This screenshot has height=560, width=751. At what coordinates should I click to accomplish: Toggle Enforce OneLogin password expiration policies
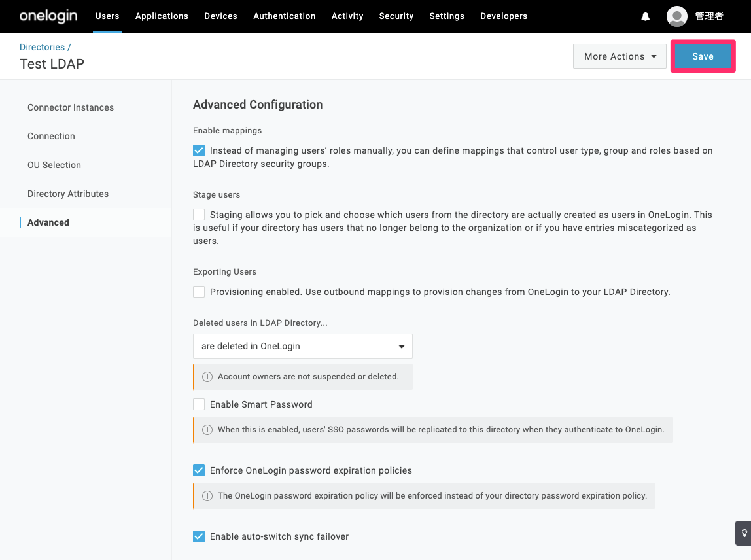click(199, 470)
